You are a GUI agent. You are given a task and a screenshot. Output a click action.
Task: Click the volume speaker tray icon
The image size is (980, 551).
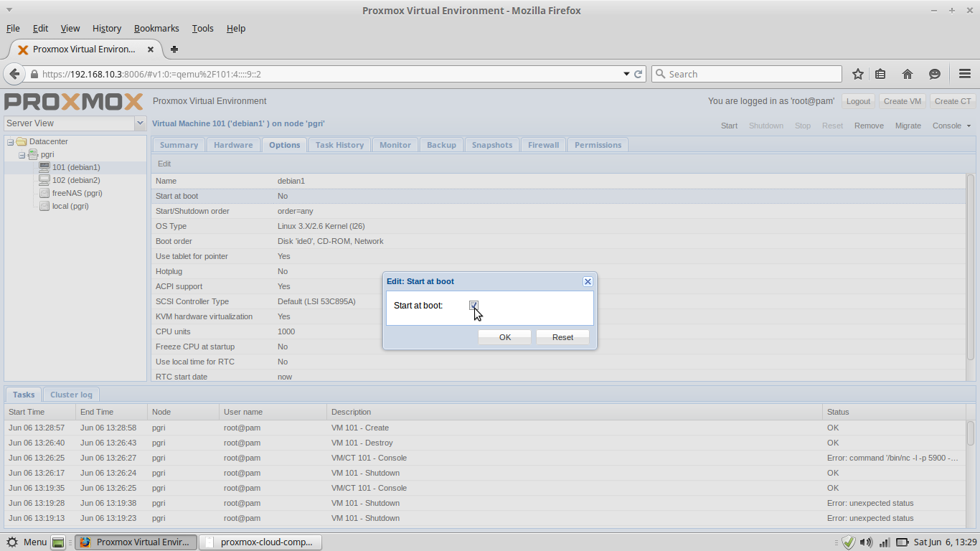(866, 542)
